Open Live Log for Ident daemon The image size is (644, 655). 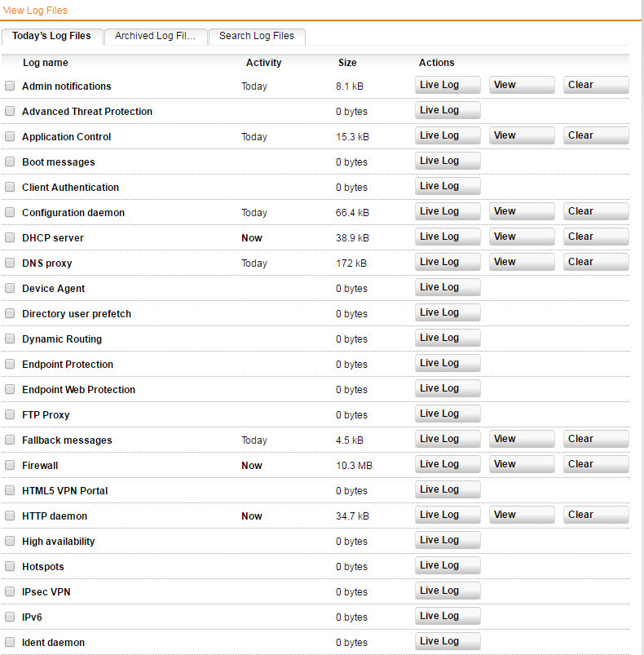[448, 641]
